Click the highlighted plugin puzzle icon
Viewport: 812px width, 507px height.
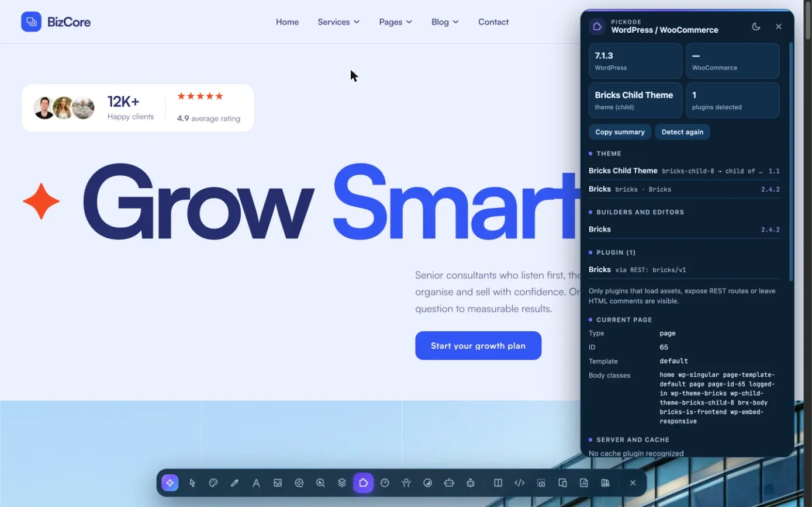(x=363, y=483)
